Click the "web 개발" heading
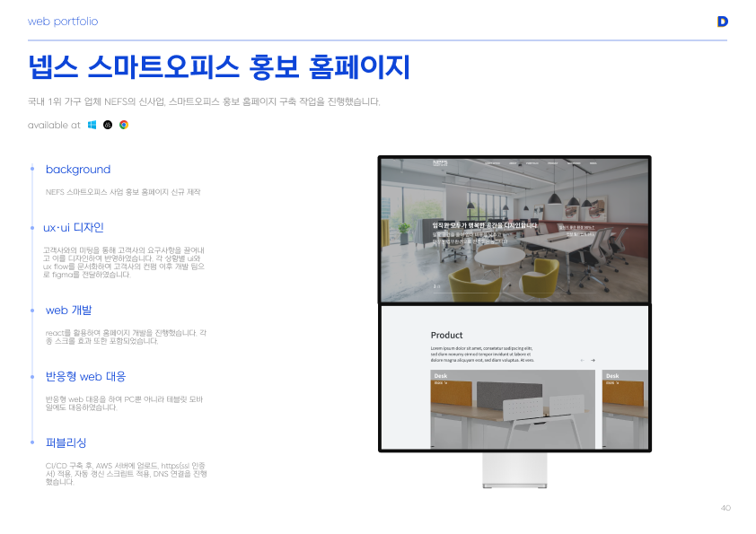The width and height of the screenshot is (756, 534). 68,310
